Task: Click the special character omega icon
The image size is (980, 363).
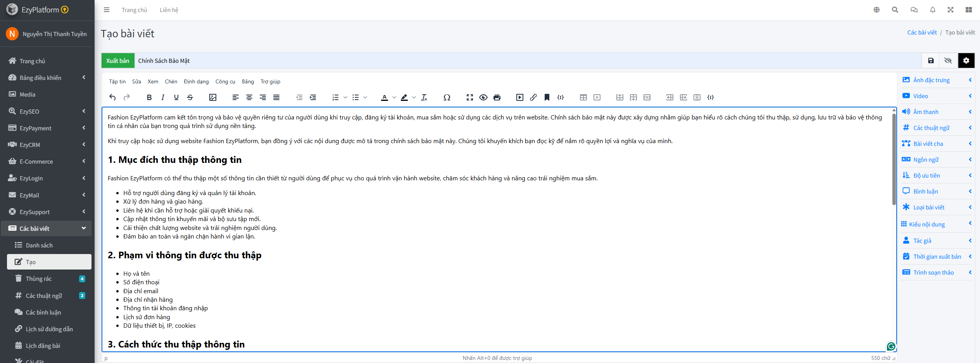Action: pos(447,97)
